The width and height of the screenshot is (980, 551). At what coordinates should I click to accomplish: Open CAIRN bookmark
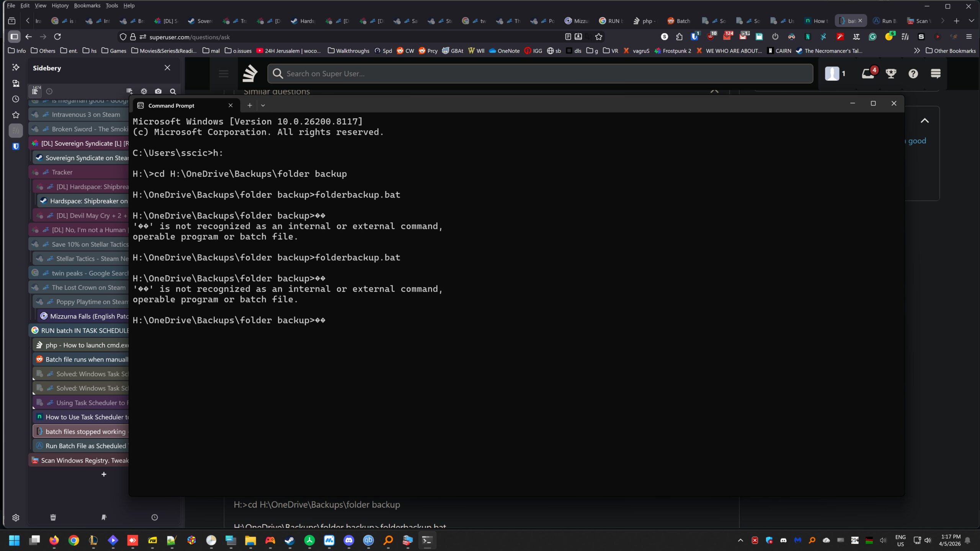pyautogui.click(x=779, y=51)
